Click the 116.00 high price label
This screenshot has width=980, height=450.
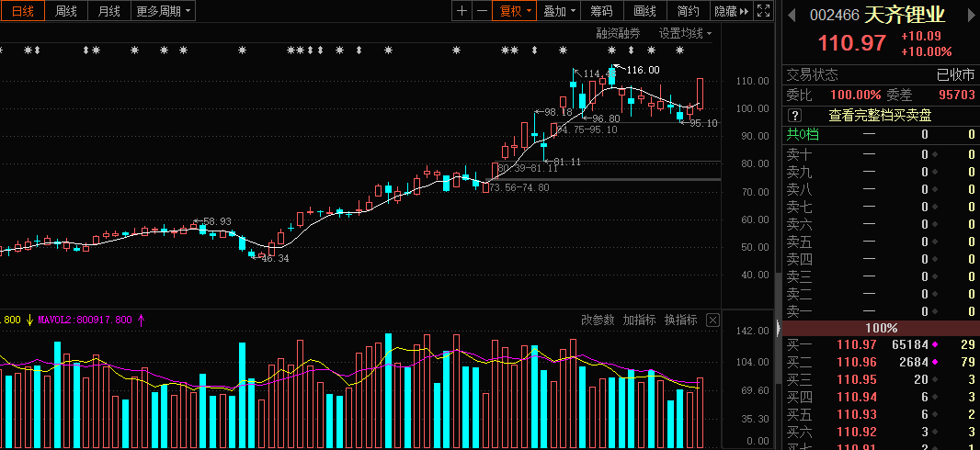click(644, 70)
